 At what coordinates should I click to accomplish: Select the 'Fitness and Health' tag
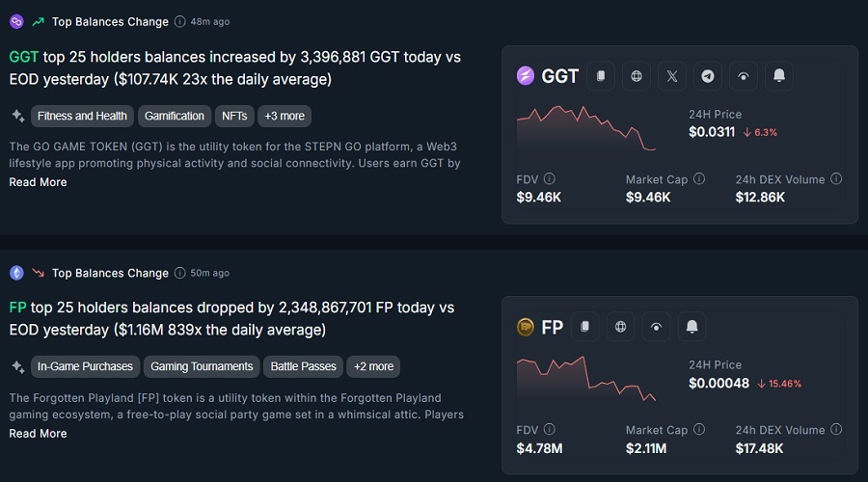pyautogui.click(x=82, y=116)
